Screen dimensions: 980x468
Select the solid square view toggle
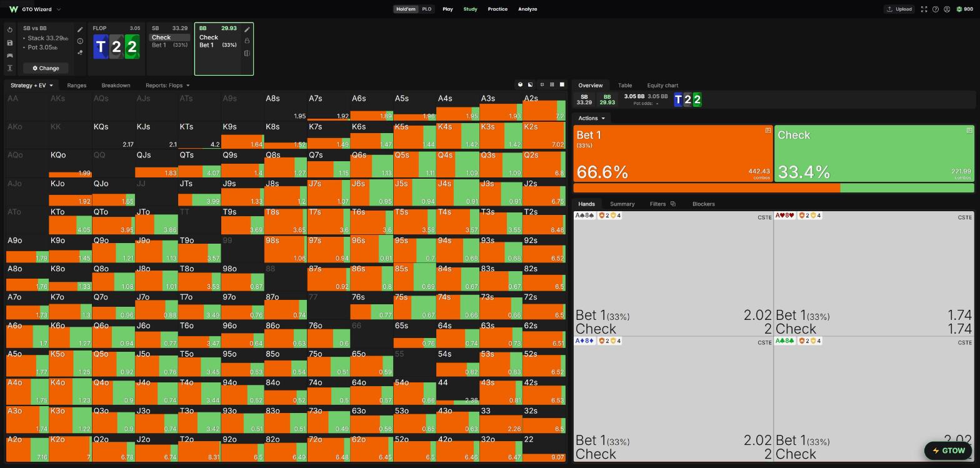coord(562,85)
